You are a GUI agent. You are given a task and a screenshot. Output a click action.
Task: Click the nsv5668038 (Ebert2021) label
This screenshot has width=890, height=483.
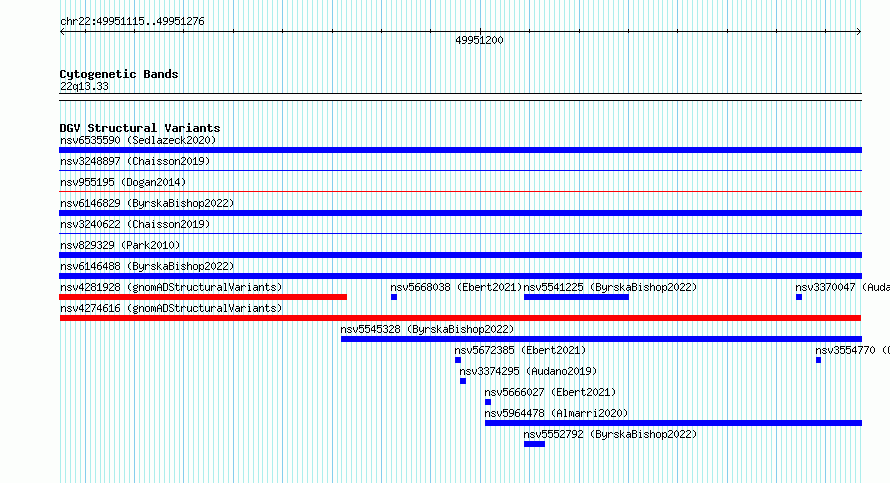456,287
